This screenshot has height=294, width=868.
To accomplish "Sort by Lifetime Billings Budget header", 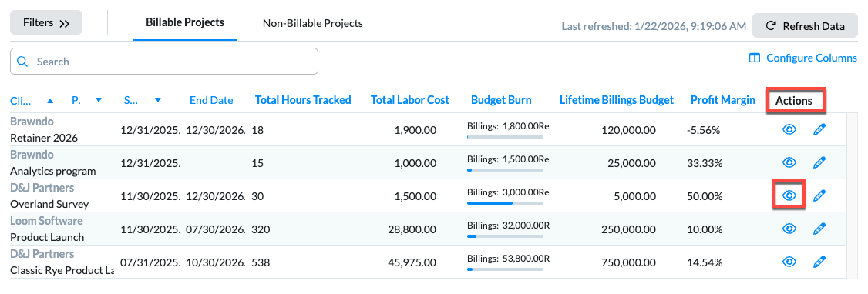I will (x=617, y=100).
